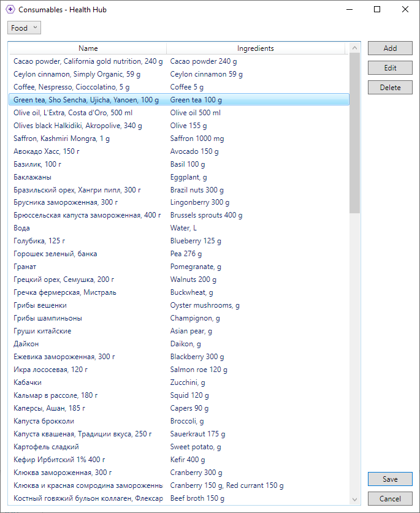This screenshot has height=513, width=420.
Task: Save the consumables list
Action: [390, 479]
